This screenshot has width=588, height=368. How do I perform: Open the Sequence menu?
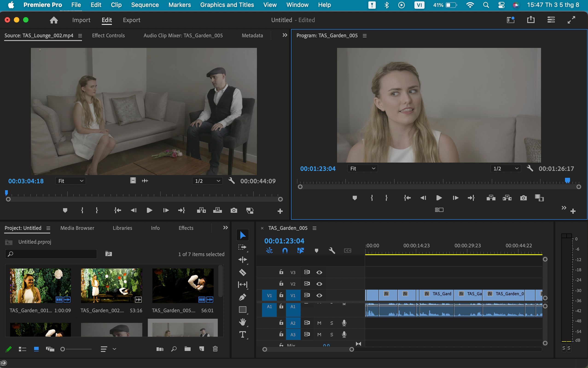pyautogui.click(x=145, y=5)
